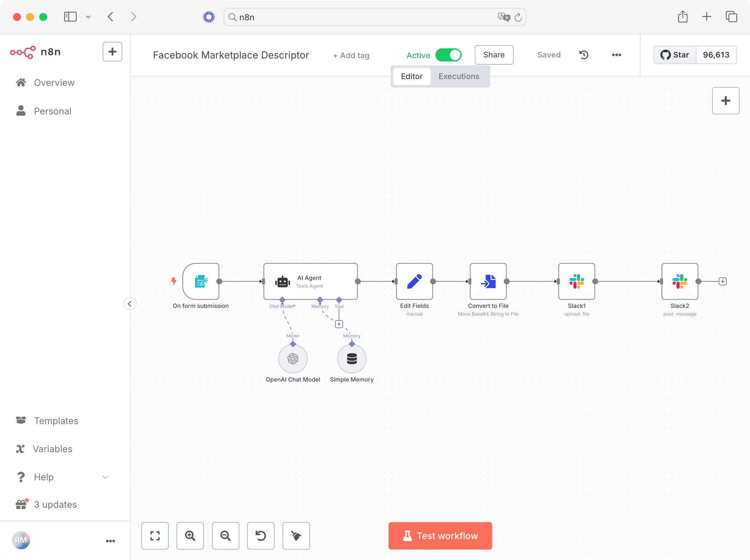
Task: Expand the Help menu chevron
Action: [x=105, y=477]
